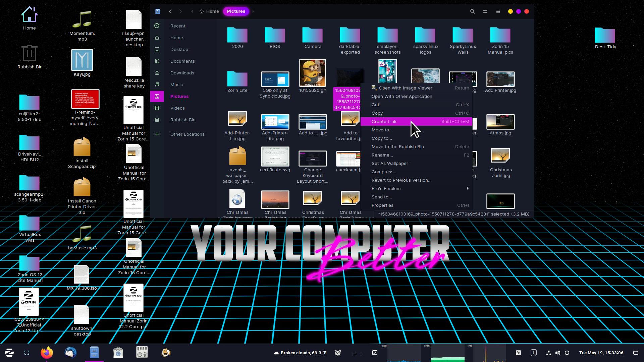644x362 pixels.
Task: Toggle the Zorin start menu button
Action: tap(9, 353)
